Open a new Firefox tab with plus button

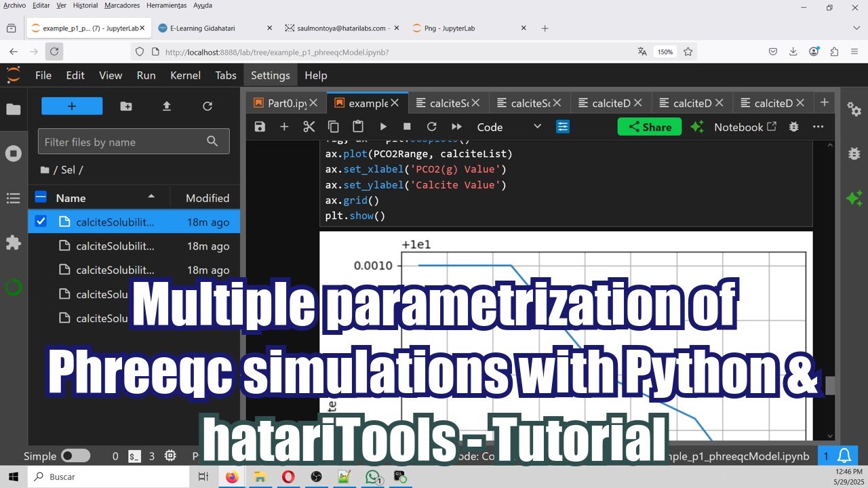[x=545, y=28]
